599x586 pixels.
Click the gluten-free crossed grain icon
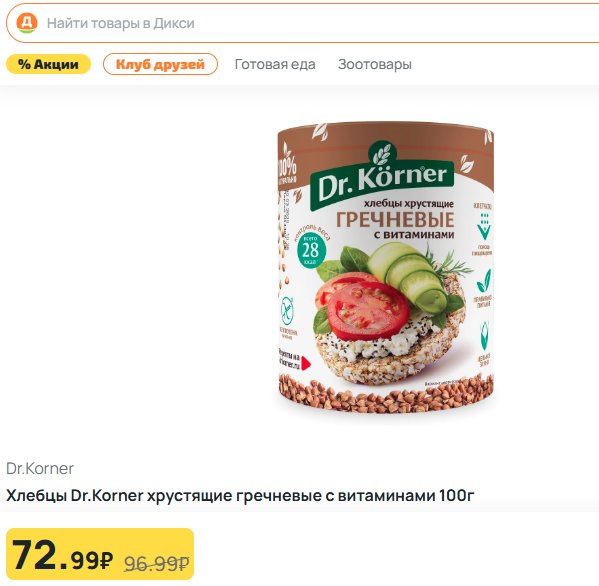(x=287, y=311)
